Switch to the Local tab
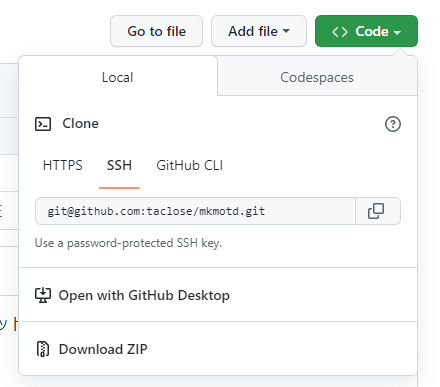Screen dimensions: 440x387 click(118, 77)
